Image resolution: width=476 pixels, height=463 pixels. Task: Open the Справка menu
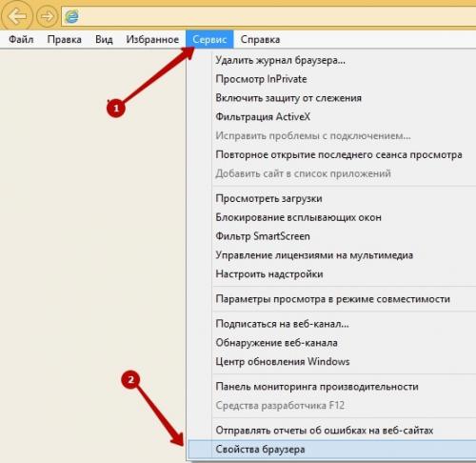point(260,39)
